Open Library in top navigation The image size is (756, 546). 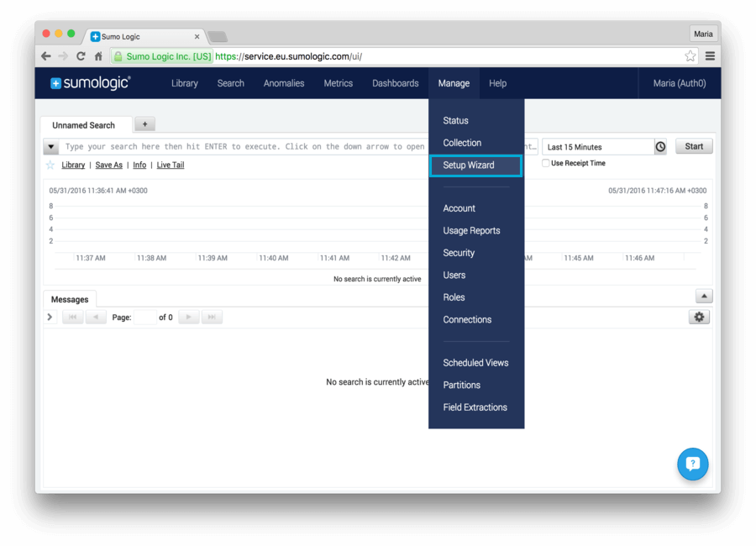[x=185, y=83]
